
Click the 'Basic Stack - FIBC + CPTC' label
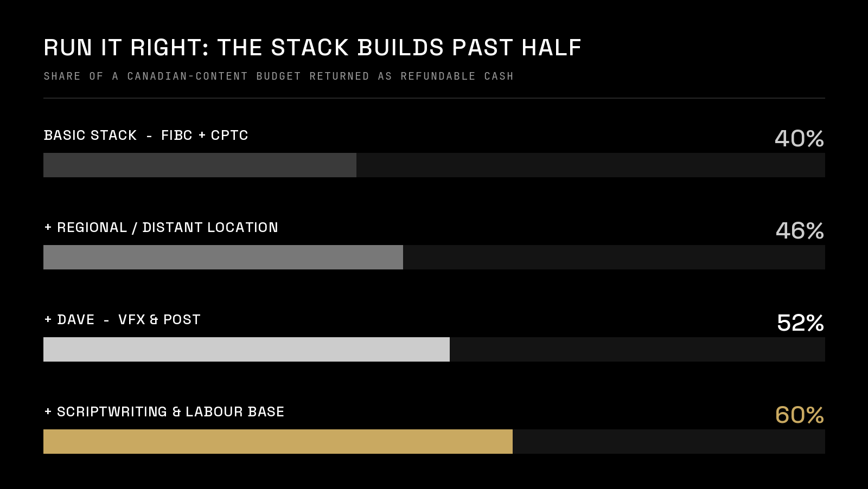point(146,135)
